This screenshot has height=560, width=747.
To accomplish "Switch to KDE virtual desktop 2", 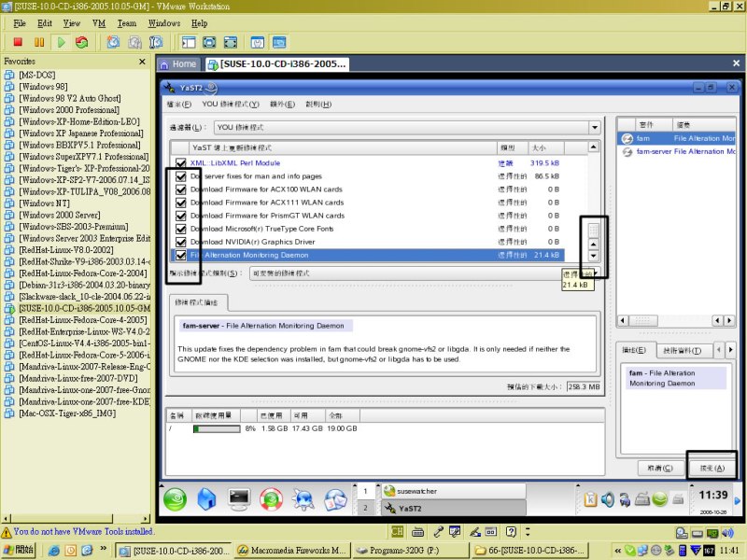I will (365, 508).
